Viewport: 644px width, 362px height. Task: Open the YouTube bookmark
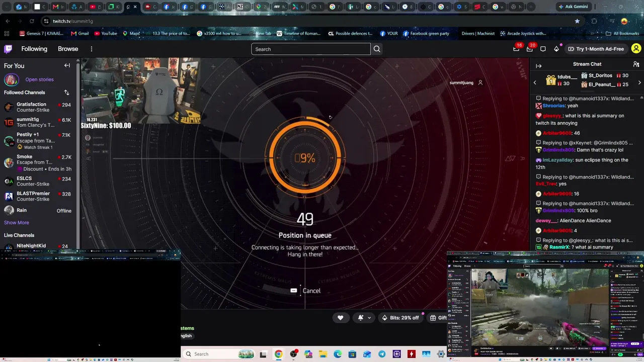106,34
